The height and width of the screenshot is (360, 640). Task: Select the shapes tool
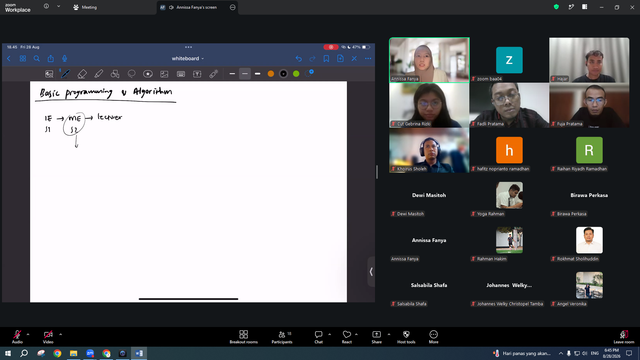tap(115, 74)
